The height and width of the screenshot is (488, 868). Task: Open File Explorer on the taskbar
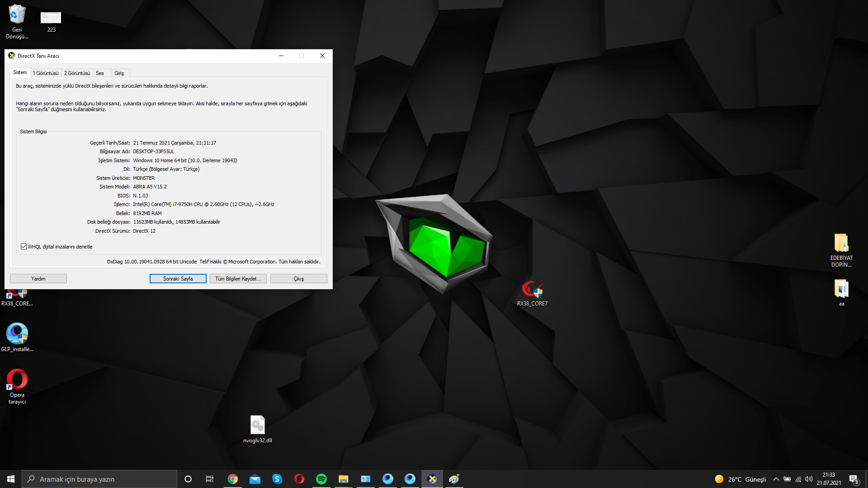click(344, 479)
